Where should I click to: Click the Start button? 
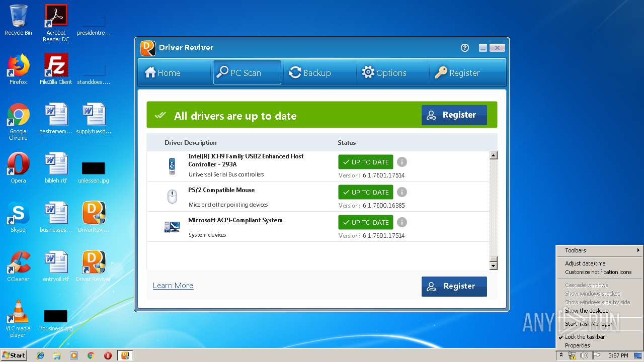point(14,355)
